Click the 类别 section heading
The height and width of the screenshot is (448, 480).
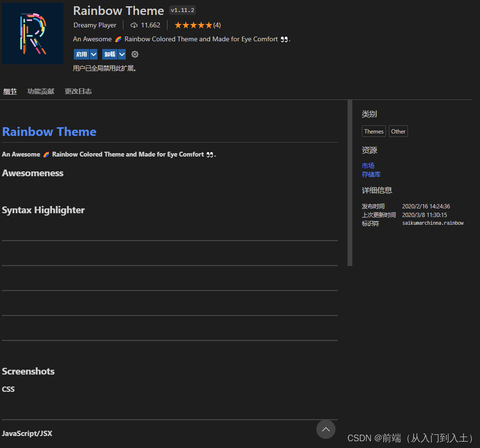[x=370, y=114]
